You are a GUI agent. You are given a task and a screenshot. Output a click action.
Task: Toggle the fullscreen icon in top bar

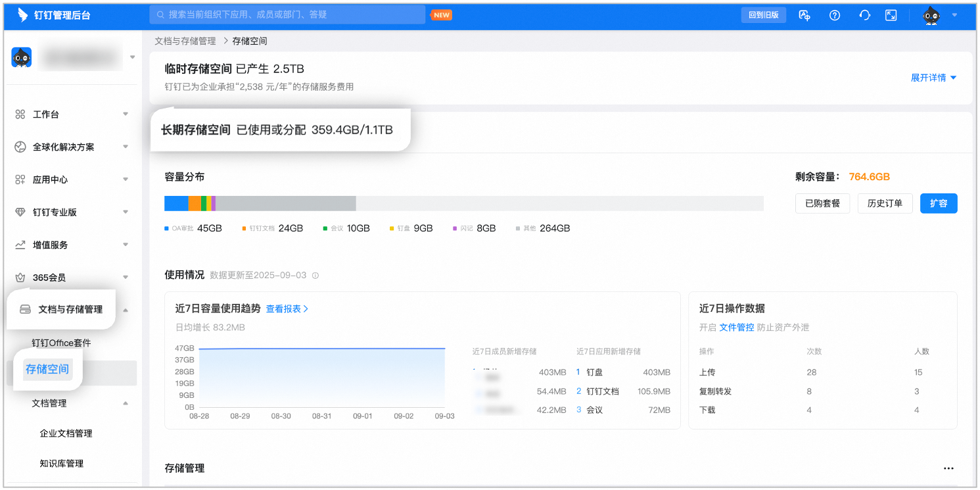[x=891, y=15]
